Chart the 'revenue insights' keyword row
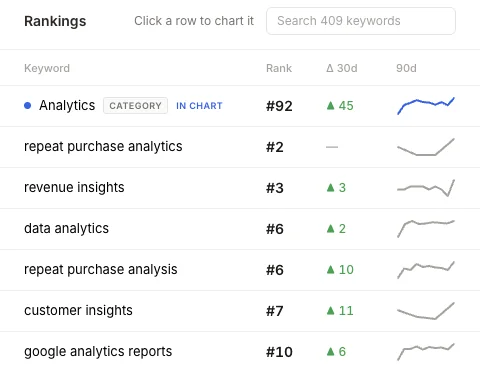 240,188
